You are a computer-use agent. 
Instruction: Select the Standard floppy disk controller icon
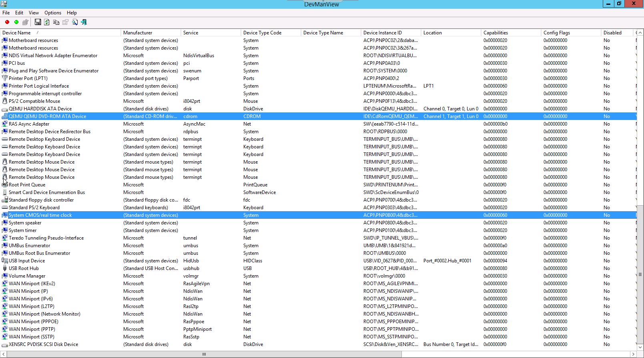(5, 200)
